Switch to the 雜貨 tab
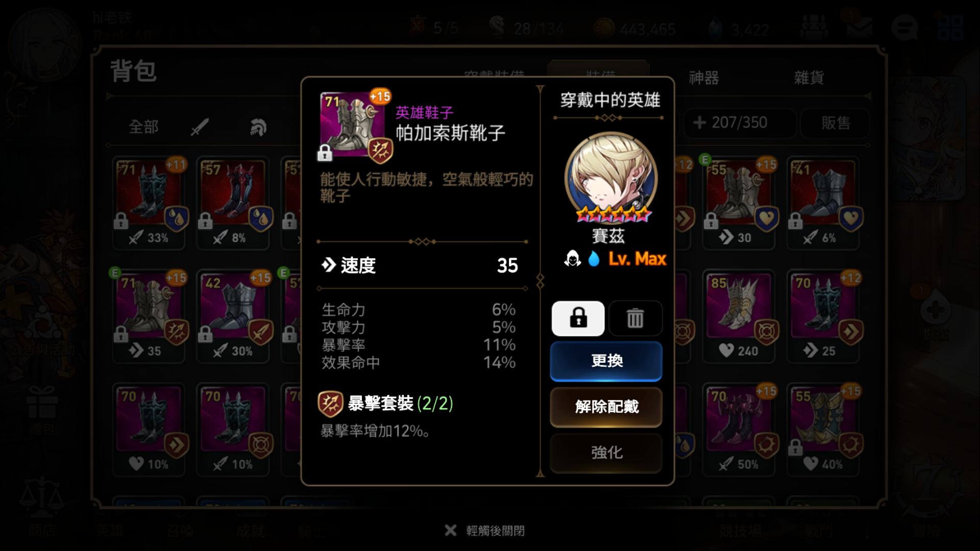The height and width of the screenshot is (551, 980). [809, 78]
